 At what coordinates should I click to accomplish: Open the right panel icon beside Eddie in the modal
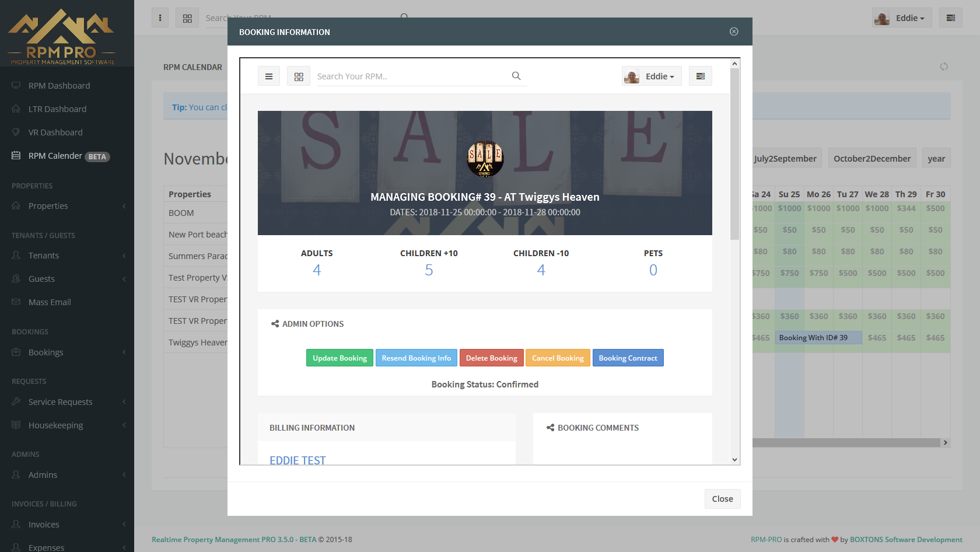point(701,76)
